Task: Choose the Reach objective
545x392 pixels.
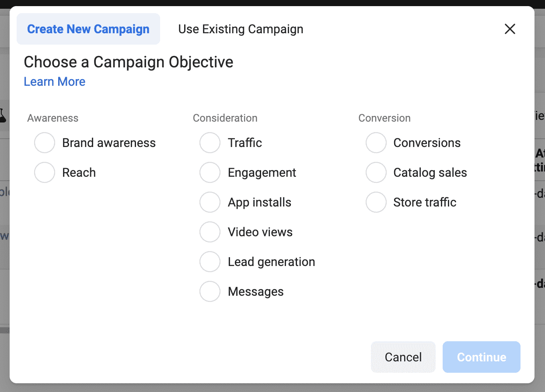Action: click(44, 172)
